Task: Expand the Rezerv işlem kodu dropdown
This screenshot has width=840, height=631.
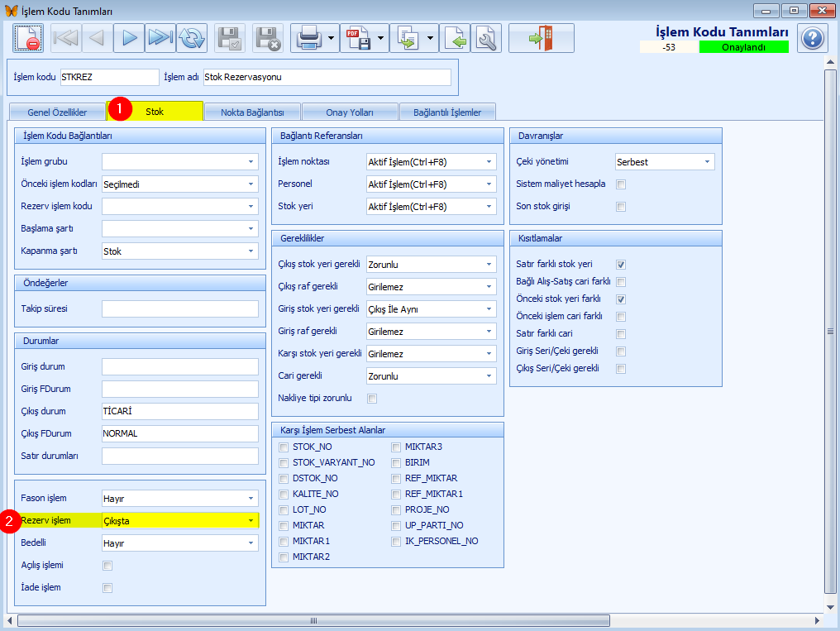Action: (x=251, y=206)
